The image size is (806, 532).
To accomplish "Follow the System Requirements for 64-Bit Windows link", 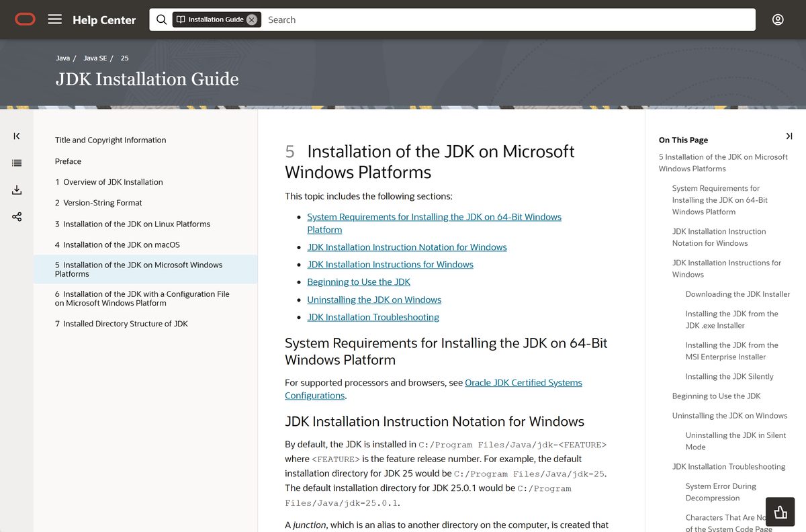I will click(434, 223).
